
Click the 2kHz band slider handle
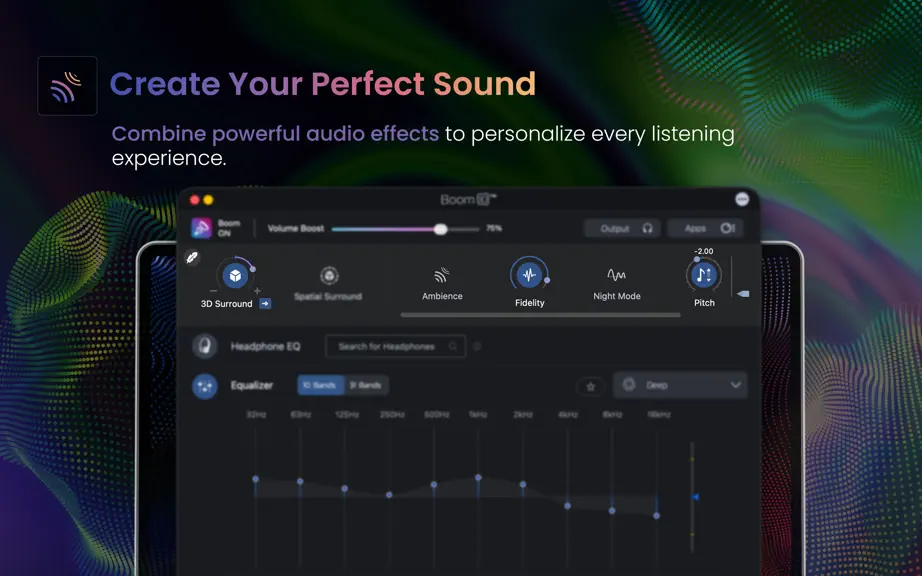[x=523, y=484]
